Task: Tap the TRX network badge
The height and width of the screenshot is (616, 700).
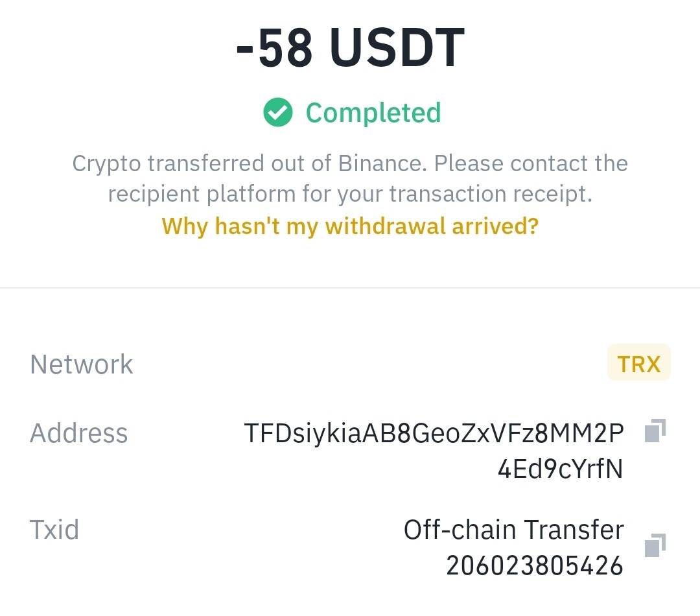Action: click(x=639, y=364)
